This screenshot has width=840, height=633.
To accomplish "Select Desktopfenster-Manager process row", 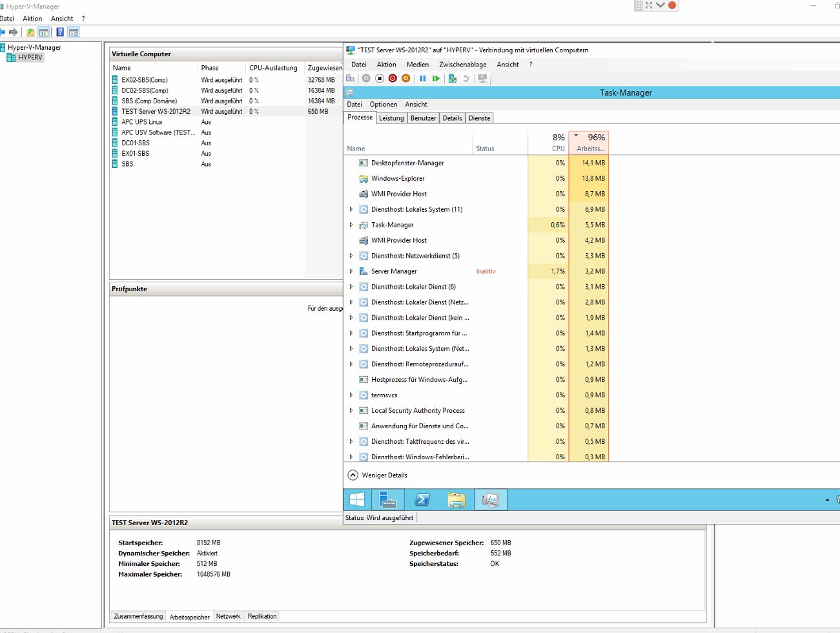I will click(x=476, y=163).
